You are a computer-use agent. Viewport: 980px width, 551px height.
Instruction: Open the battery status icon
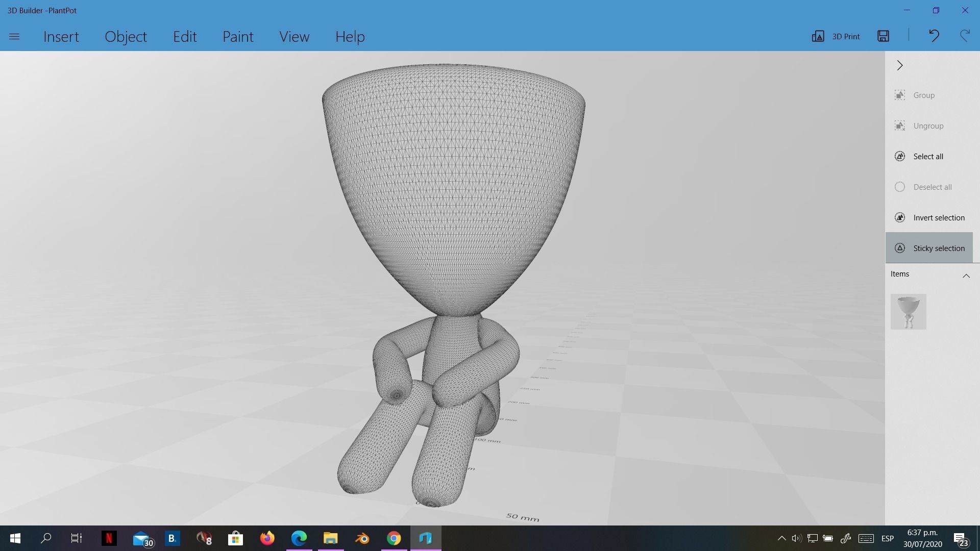828,538
